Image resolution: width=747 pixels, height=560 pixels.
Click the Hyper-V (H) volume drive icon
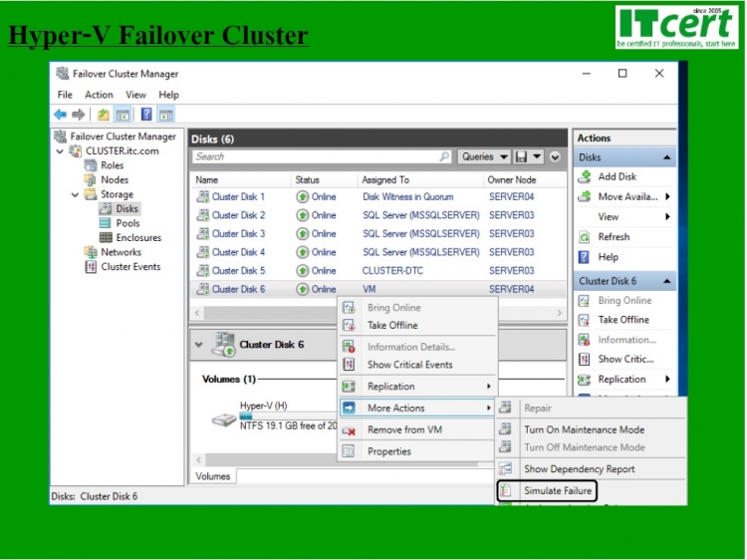click(224, 420)
